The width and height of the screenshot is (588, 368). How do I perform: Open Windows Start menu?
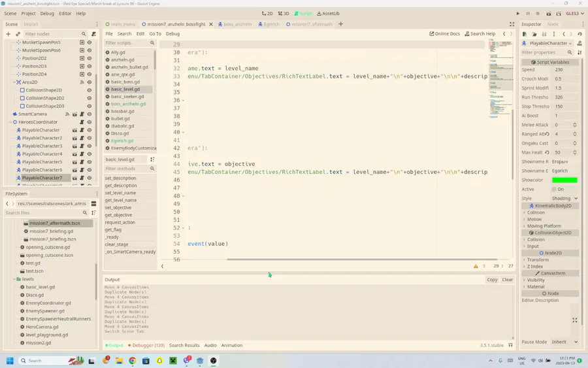(x=10, y=361)
